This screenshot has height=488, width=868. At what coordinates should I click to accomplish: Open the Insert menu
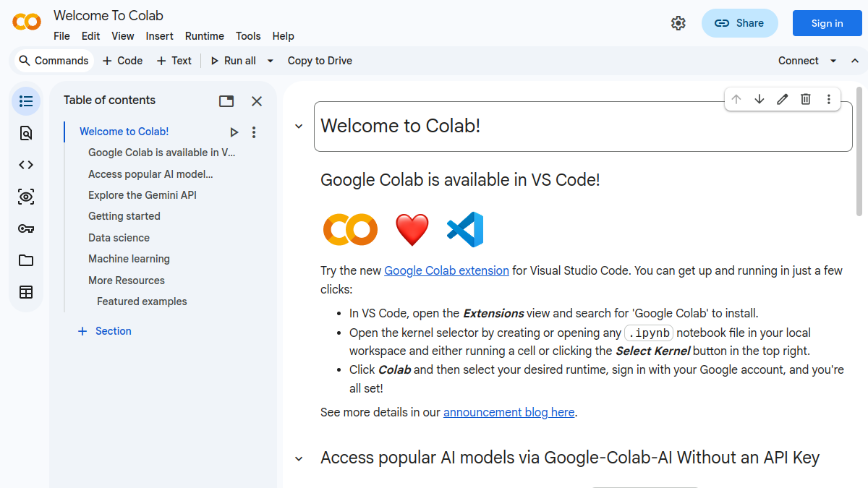(x=159, y=36)
